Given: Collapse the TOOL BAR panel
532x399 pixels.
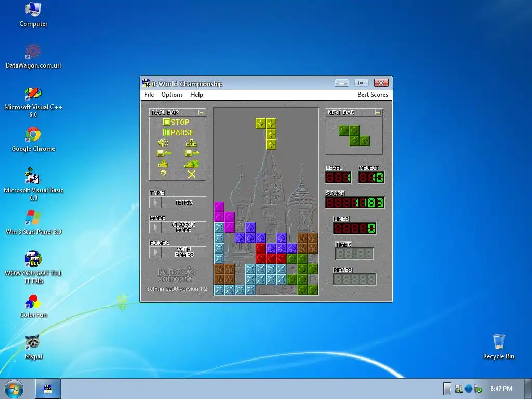Looking at the screenshot, I should pyautogui.click(x=201, y=112).
